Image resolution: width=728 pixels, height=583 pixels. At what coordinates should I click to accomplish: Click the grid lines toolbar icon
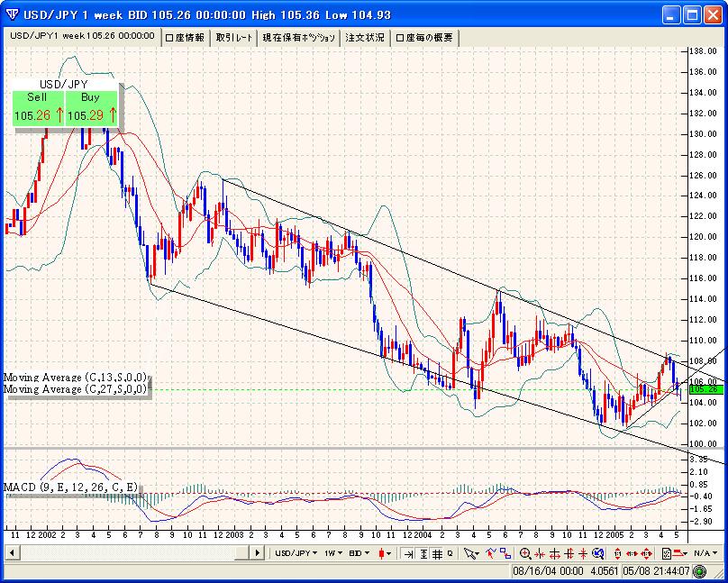pyautogui.click(x=437, y=553)
